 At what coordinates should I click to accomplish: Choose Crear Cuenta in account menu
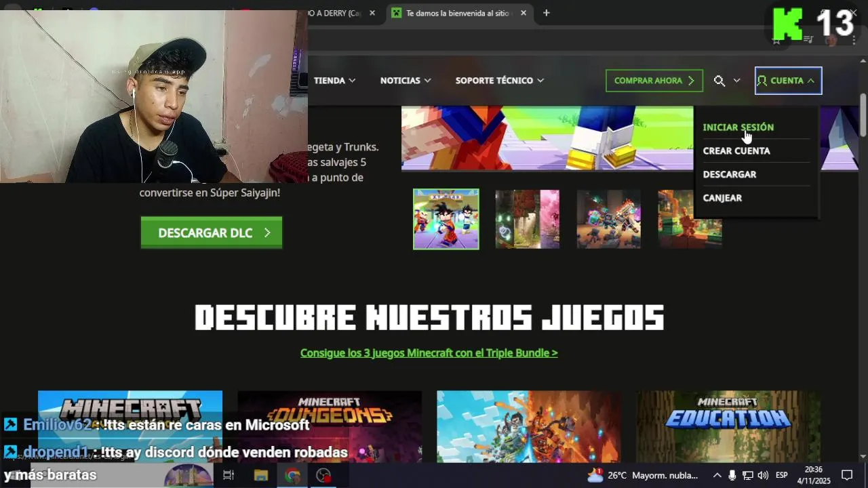[x=736, y=151]
